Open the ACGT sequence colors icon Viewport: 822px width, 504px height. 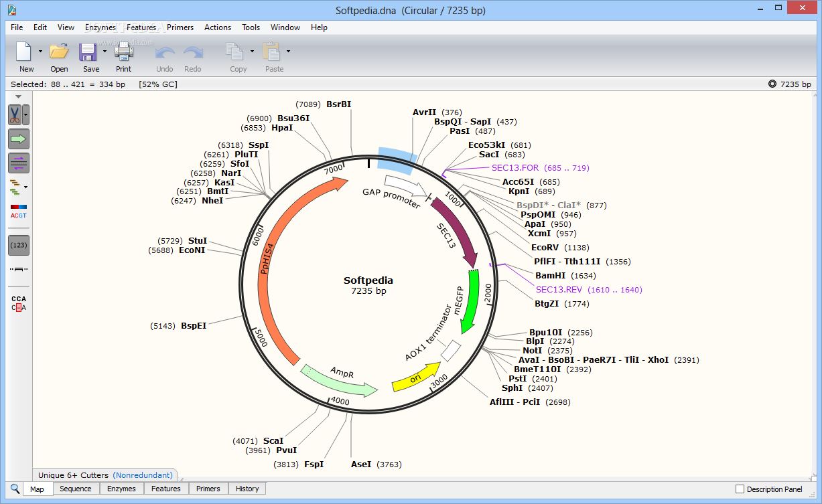pos(18,212)
